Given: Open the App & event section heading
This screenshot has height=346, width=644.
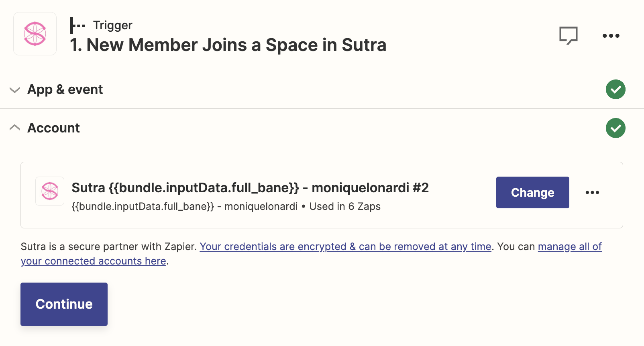Looking at the screenshot, I should [x=65, y=90].
